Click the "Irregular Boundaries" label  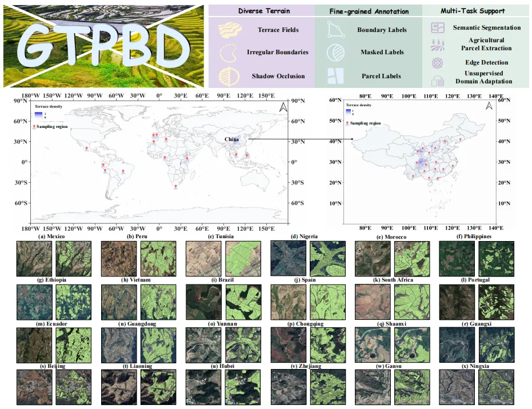278,52
